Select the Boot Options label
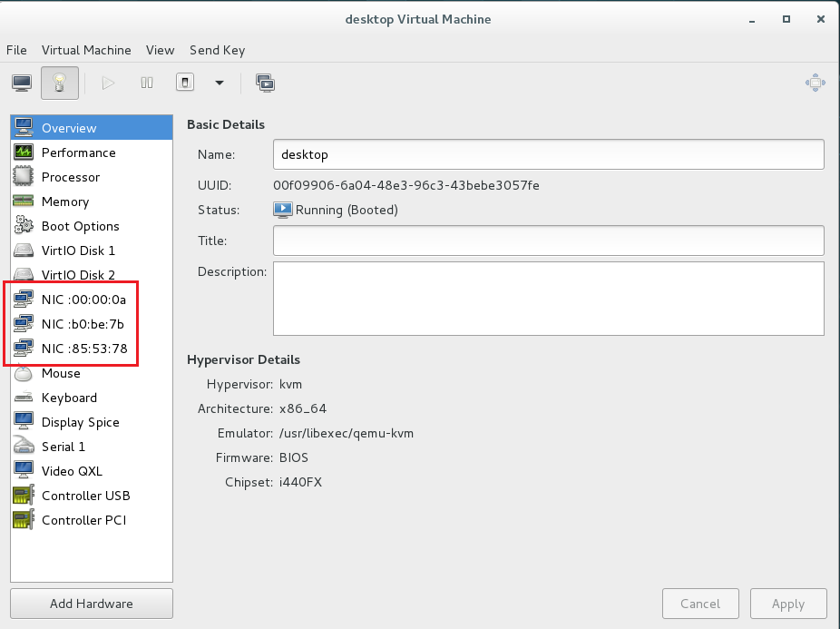The width and height of the screenshot is (840, 629). tap(81, 226)
